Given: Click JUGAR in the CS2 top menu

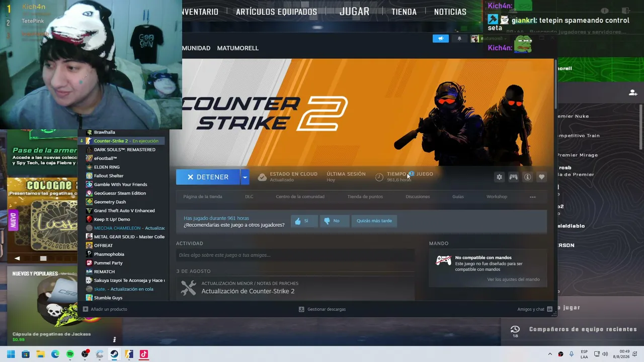Looking at the screenshot, I should (354, 12).
